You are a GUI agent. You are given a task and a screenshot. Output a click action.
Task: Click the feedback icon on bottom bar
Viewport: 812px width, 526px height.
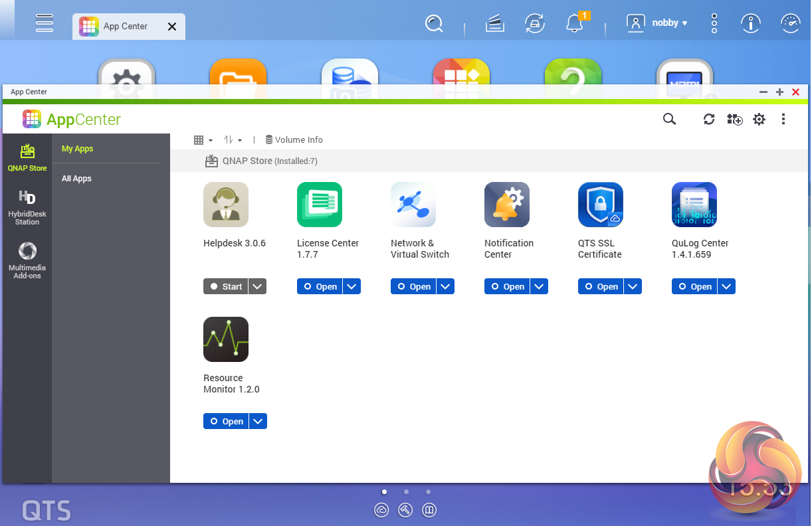[x=429, y=510]
